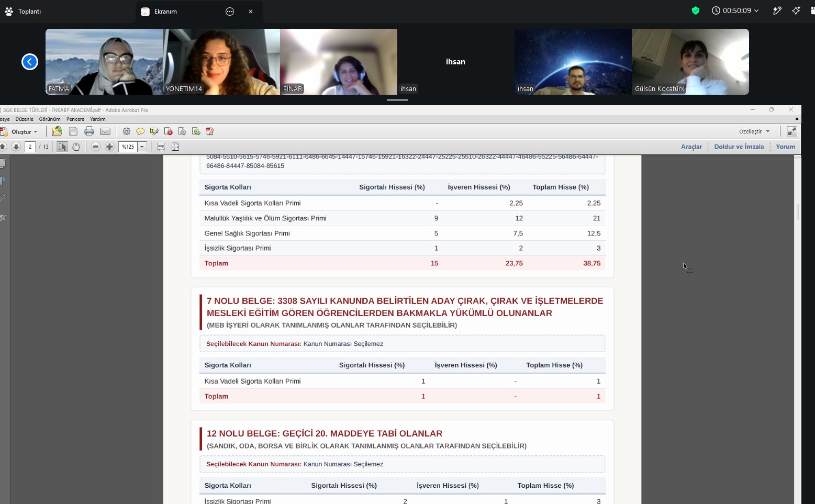Go to next page arrow
This screenshot has width=815, height=504.
click(16, 147)
